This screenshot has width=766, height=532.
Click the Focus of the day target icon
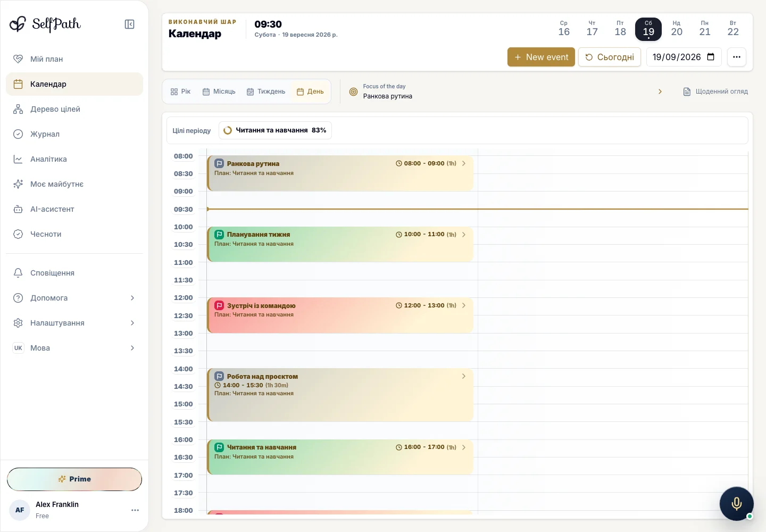[353, 92]
